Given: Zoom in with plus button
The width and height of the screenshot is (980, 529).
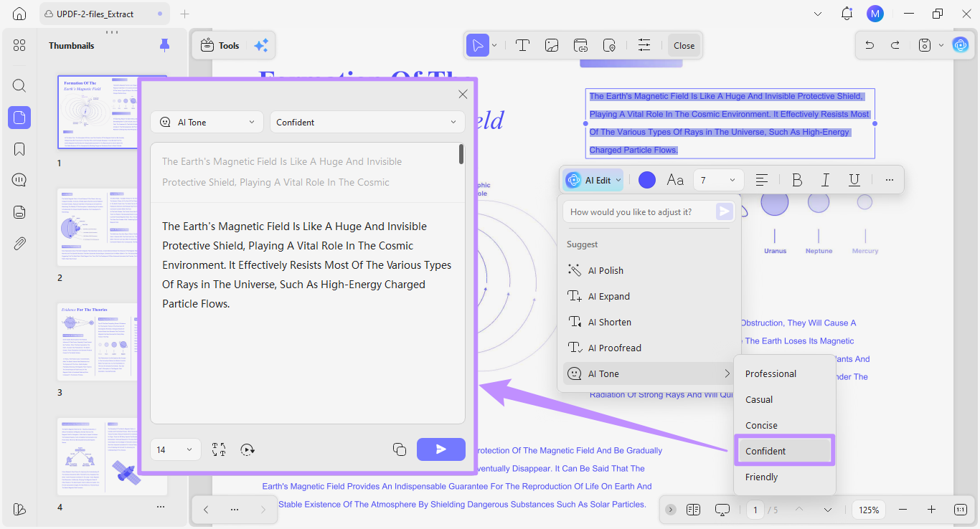Looking at the screenshot, I should (x=931, y=510).
